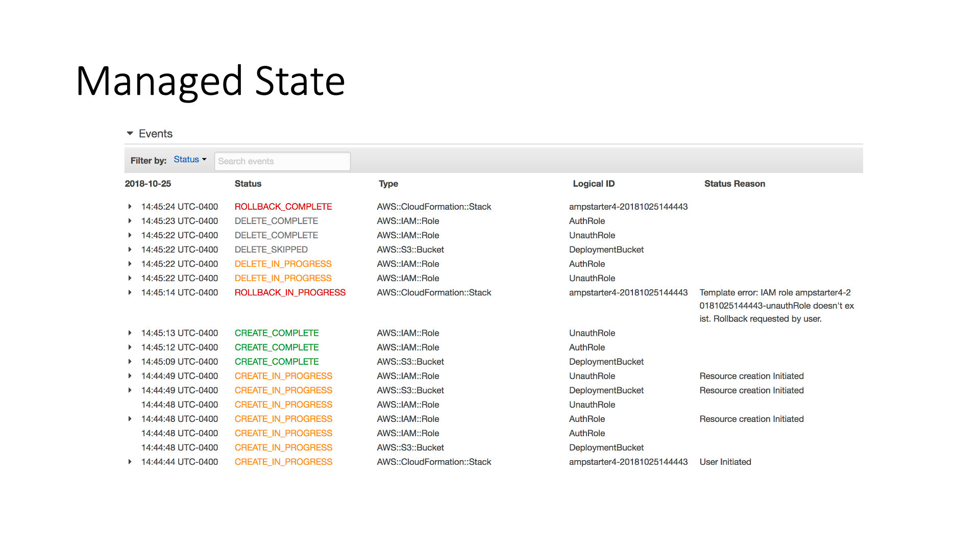The width and height of the screenshot is (980, 551).
Task: Click the Events section heading
Action: tap(155, 134)
